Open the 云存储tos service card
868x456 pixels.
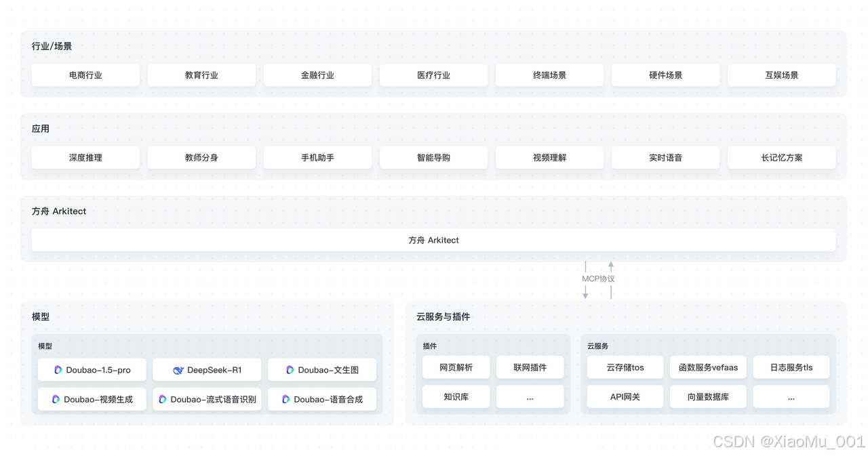(625, 367)
